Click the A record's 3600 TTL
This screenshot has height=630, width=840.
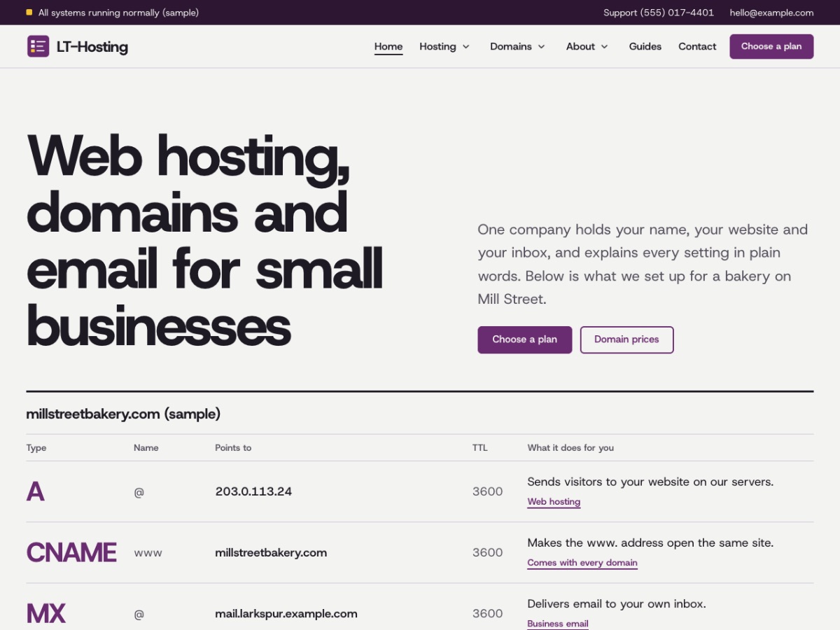[488, 491]
